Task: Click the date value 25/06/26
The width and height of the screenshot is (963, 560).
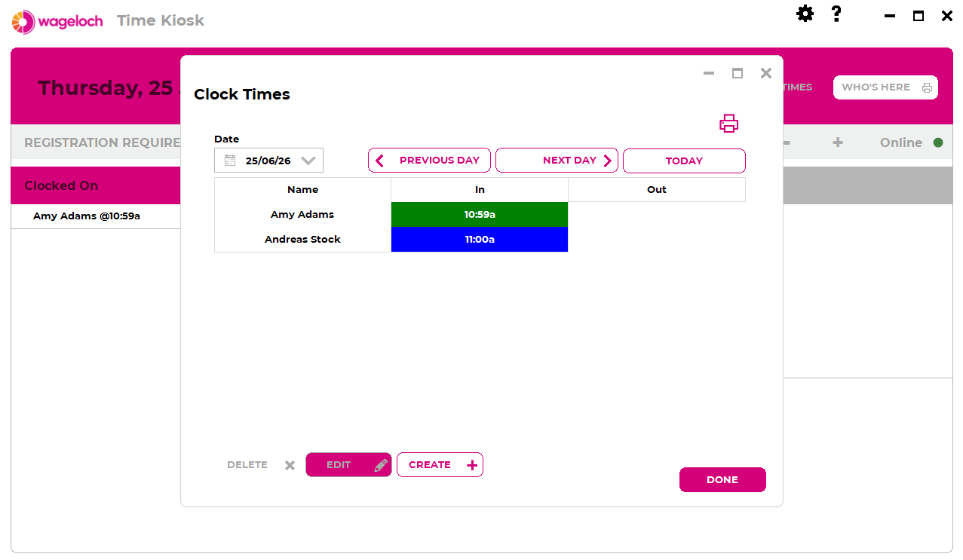Action: 268,161
